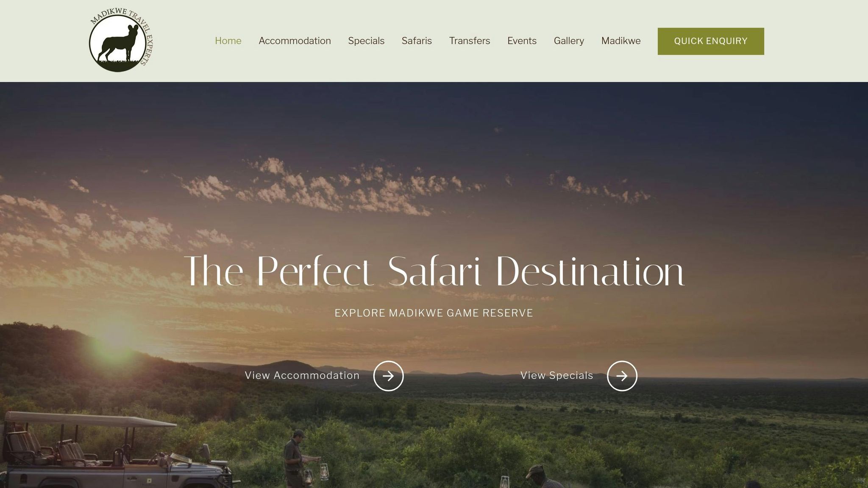The image size is (868, 488).
Task: Navigate to the Events page
Action: point(522,41)
